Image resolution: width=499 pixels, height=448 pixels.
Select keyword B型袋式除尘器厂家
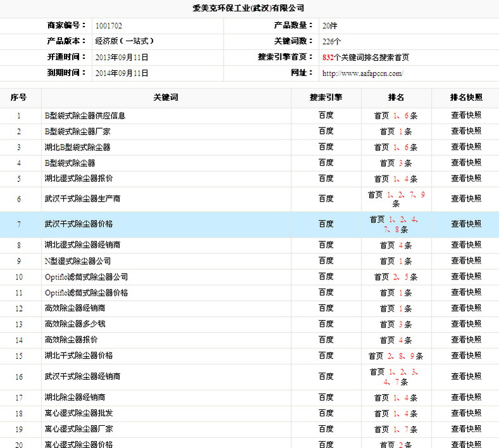tap(77, 132)
